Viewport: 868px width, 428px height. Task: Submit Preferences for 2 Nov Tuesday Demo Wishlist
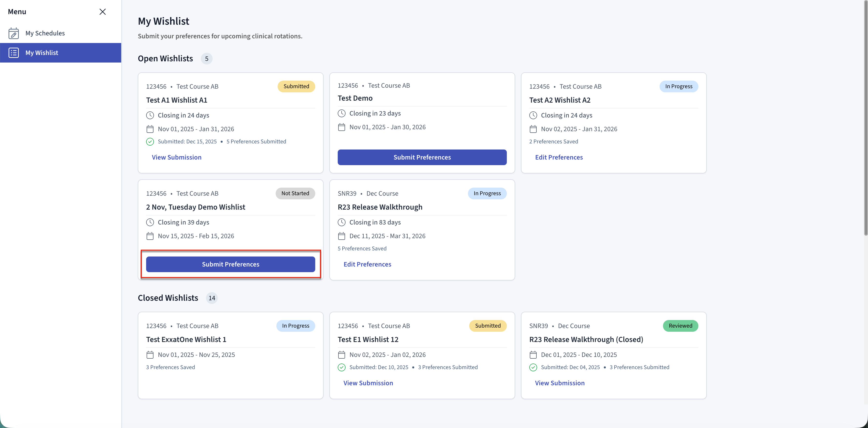230,264
